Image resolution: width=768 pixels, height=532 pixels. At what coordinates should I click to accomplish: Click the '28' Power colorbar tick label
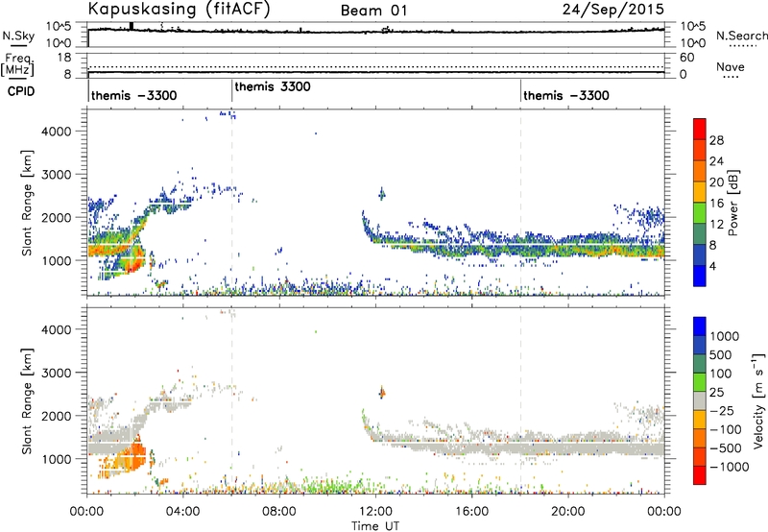tap(716, 140)
